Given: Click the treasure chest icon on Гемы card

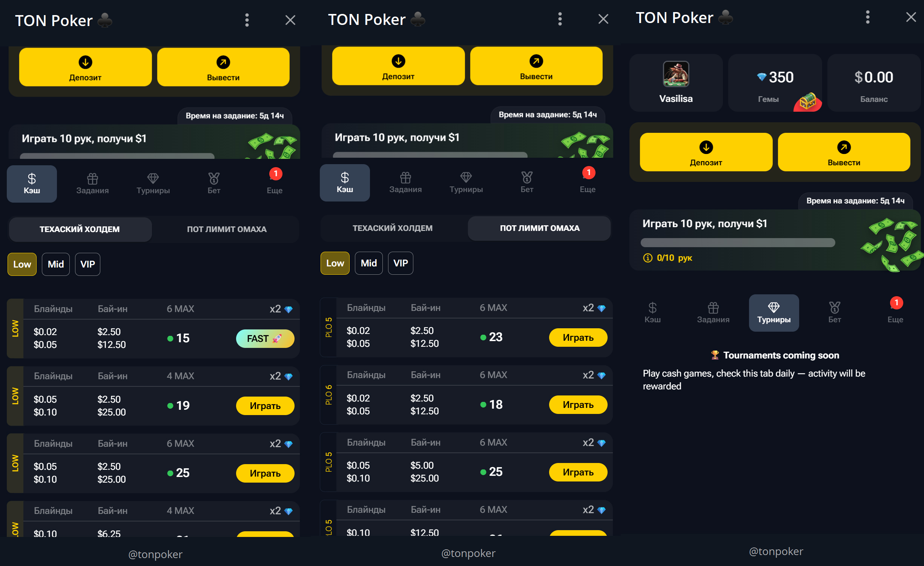Looking at the screenshot, I should (x=808, y=101).
